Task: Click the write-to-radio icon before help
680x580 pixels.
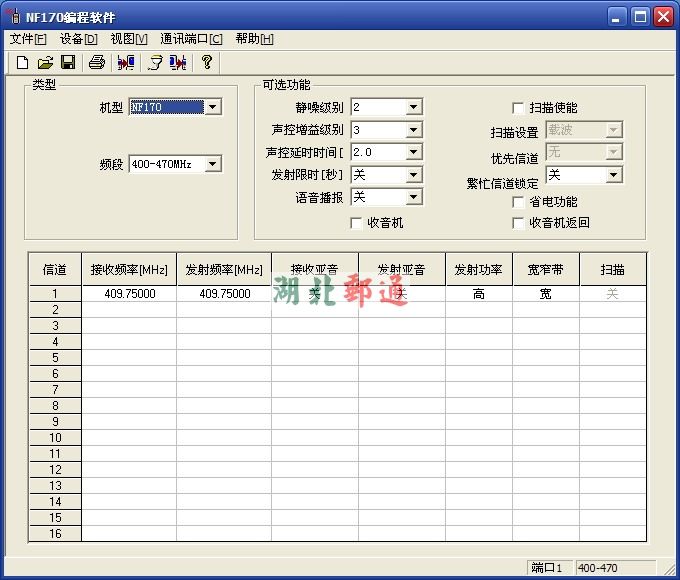Action: (178, 62)
